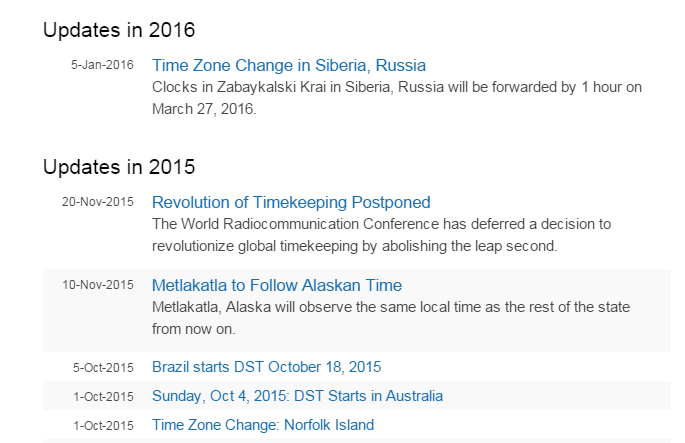
Task: Click the 5-Jan-2016 date label
Action: (x=102, y=66)
